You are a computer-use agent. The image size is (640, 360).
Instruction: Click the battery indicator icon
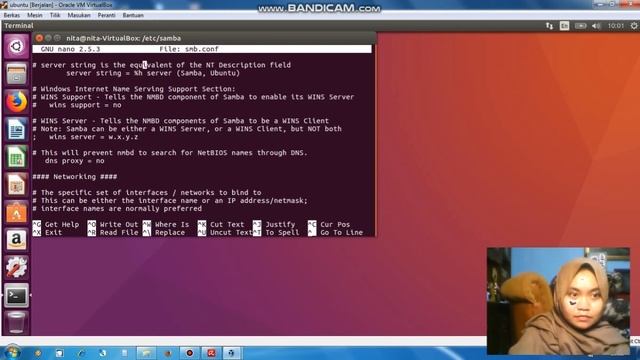click(580, 26)
